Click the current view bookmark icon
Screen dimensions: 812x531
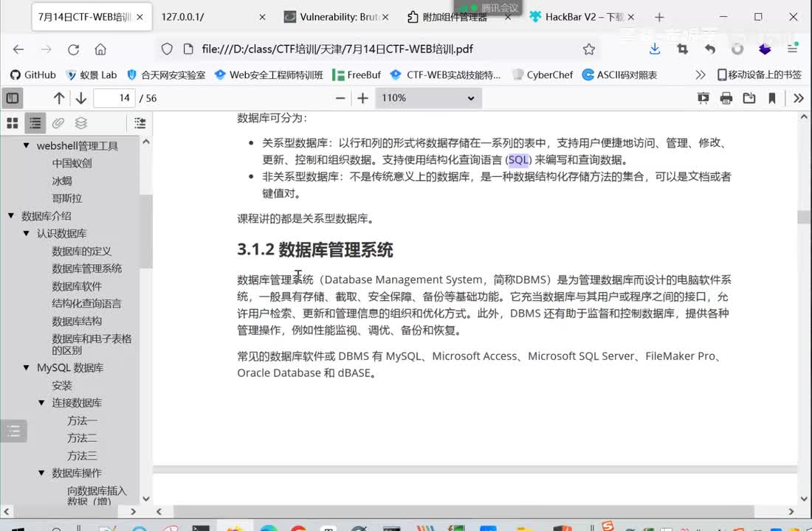[771, 98]
